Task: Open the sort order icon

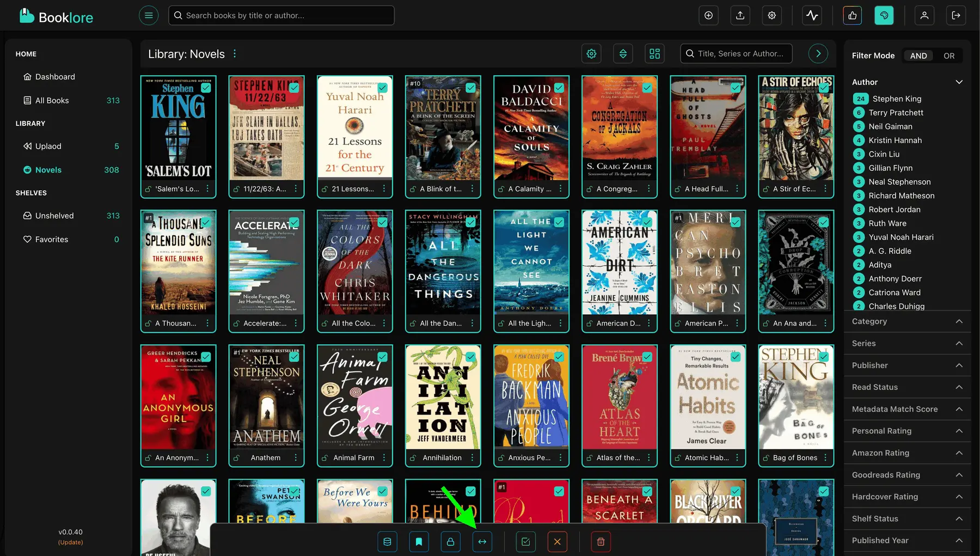Action: tap(623, 53)
